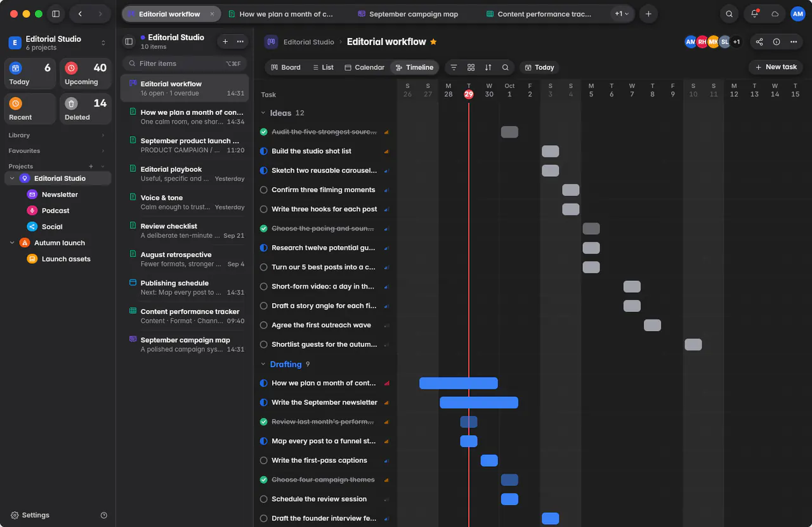
Task: Open the three-dot menu beside the add item button
Action: pyautogui.click(x=240, y=41)
